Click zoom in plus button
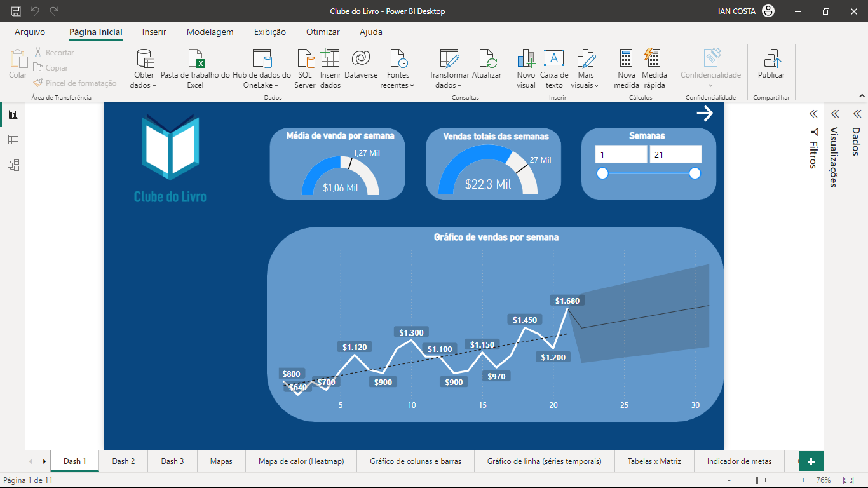868x488 pixels. 803,480
